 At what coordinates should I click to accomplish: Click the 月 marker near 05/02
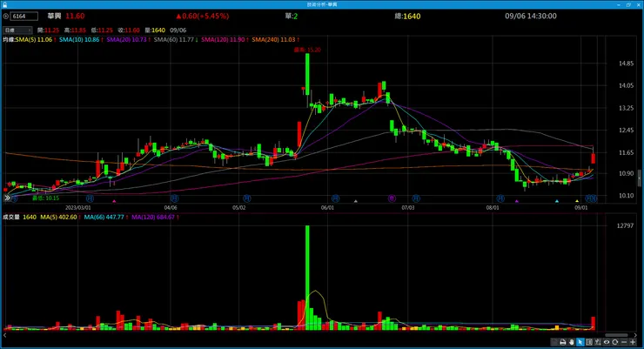pyautogui.click(x=247, y=198)
